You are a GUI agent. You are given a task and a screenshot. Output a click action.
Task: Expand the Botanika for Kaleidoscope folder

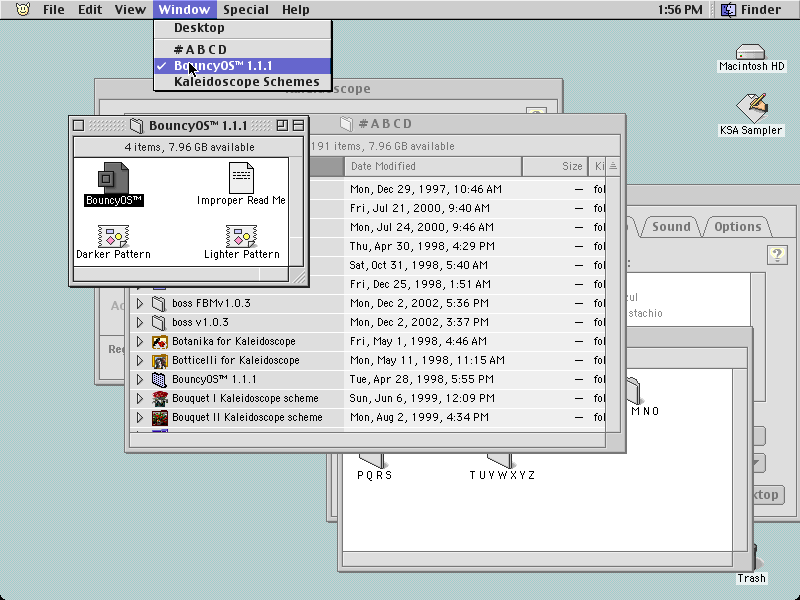[140, 342]
